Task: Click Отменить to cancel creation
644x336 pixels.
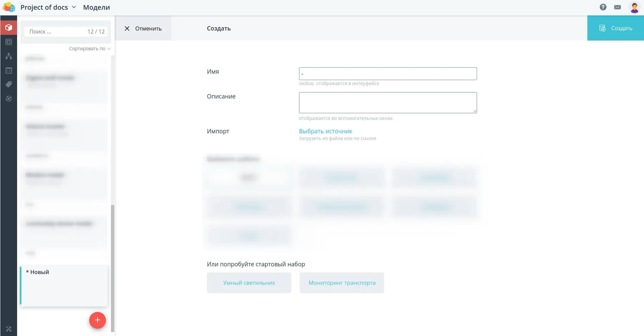Action: [x=143, y=28]
